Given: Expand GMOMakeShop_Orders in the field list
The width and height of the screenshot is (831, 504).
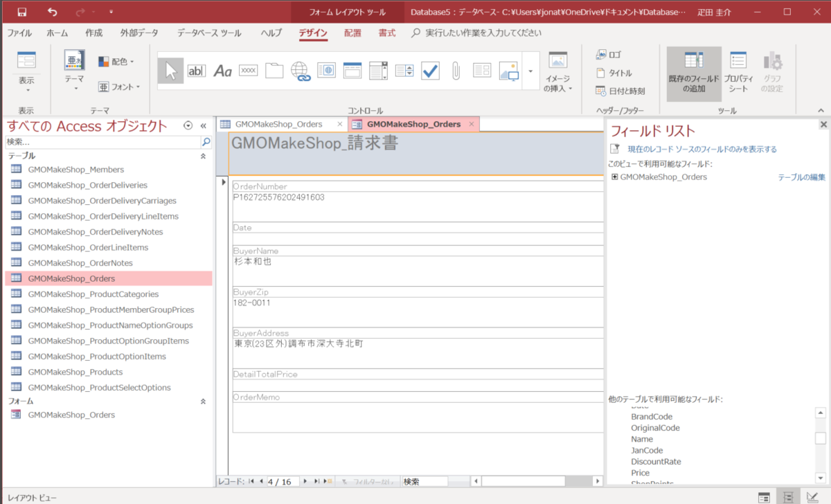Looking at the screenshot, I should (615, 177).
